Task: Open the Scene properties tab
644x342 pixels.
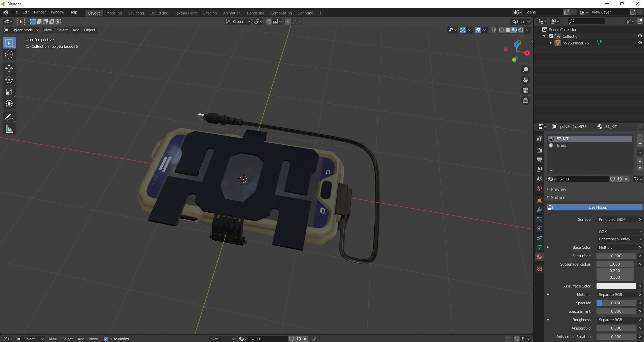Action: (x=539, y=179)
